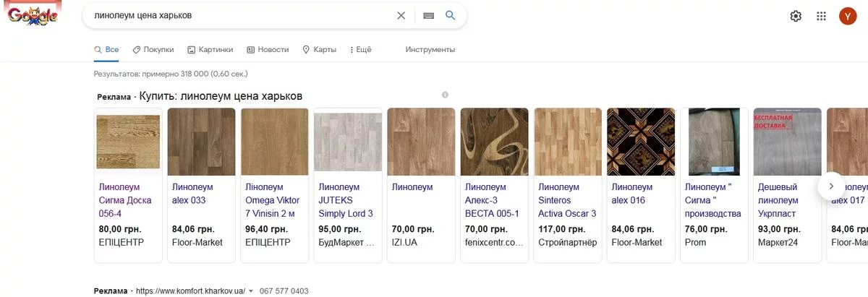Open the on-screen keyboard icon
The width and height of the screenshot is (868, 297).
[x=429, y=16]
